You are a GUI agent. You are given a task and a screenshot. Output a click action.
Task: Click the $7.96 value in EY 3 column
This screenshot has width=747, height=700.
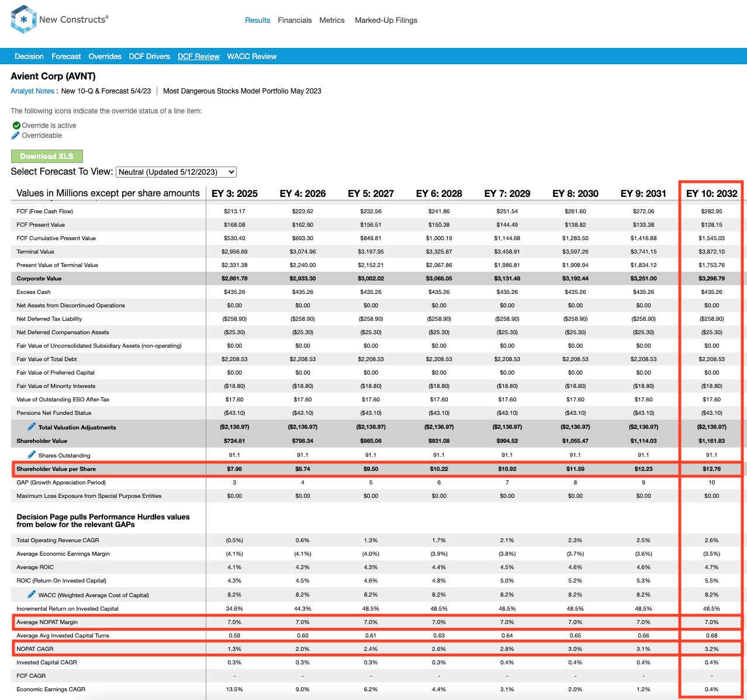[234, 469]
